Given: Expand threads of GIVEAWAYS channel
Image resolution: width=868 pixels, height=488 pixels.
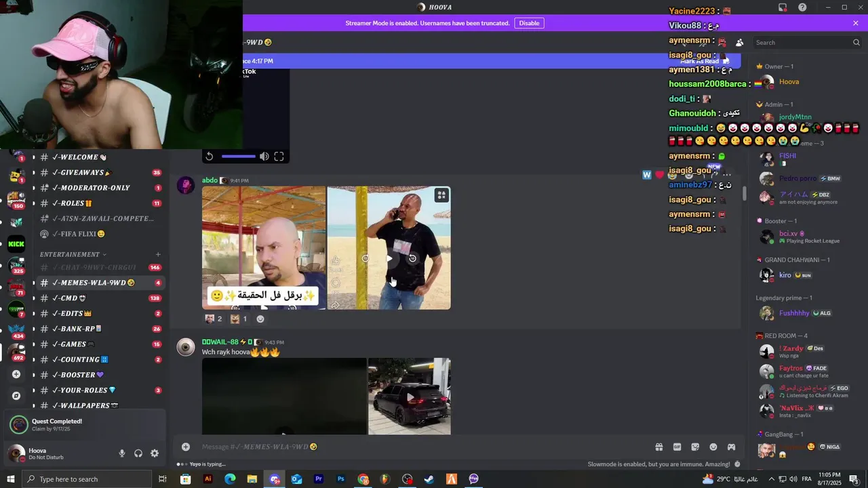Looking at the screenshot, I should pyautogui.click(x=34, y=173).
